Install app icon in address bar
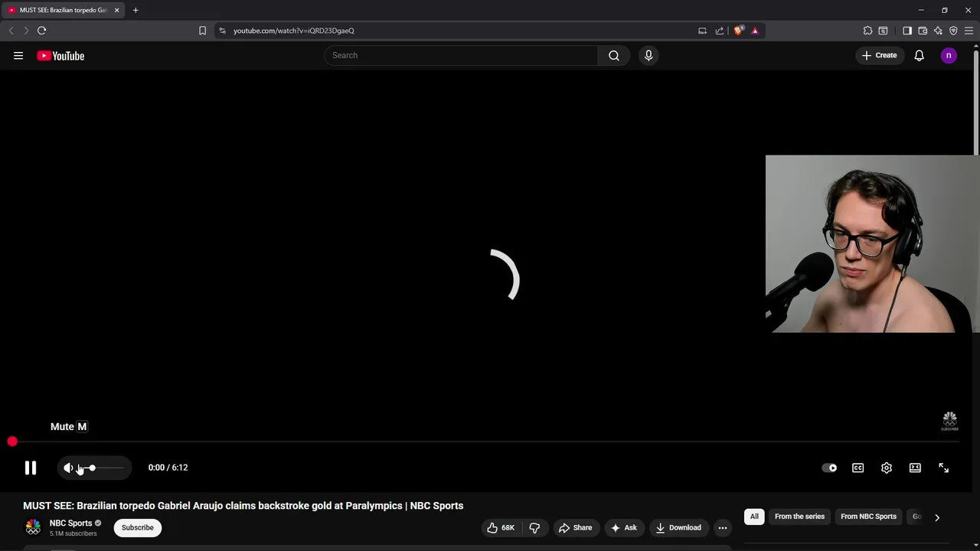Screen dimensions: 980x551 [702, 31]
